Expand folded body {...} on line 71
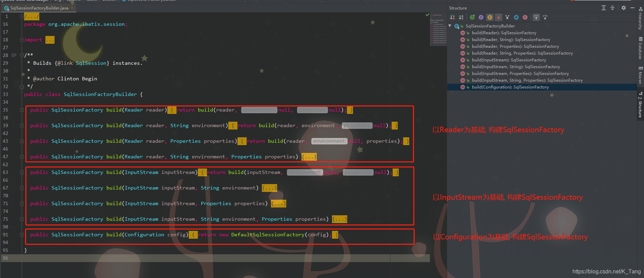Screen dimensions: 644x278 [278, 203]
